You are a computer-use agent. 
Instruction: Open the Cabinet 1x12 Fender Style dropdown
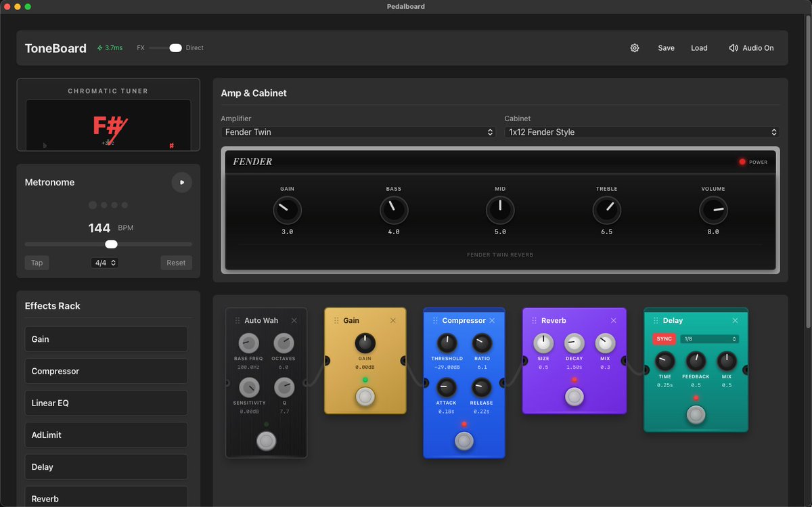point(641,132)
